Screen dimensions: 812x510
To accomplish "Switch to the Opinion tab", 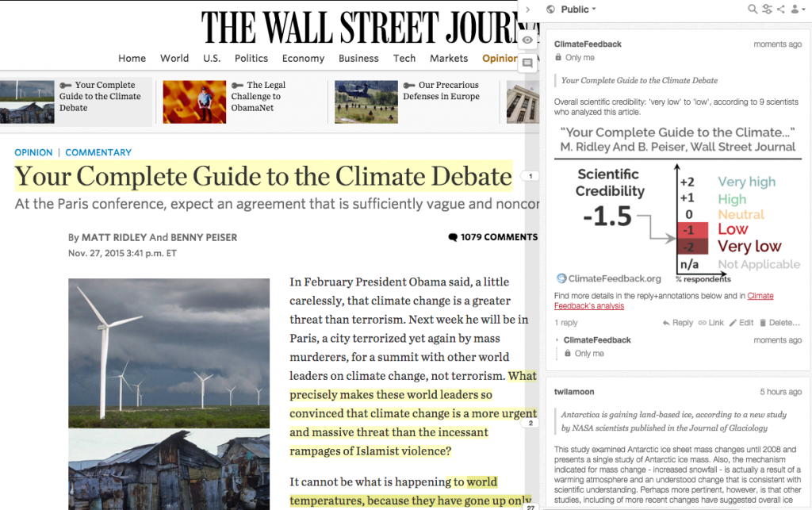I will 500,58.
